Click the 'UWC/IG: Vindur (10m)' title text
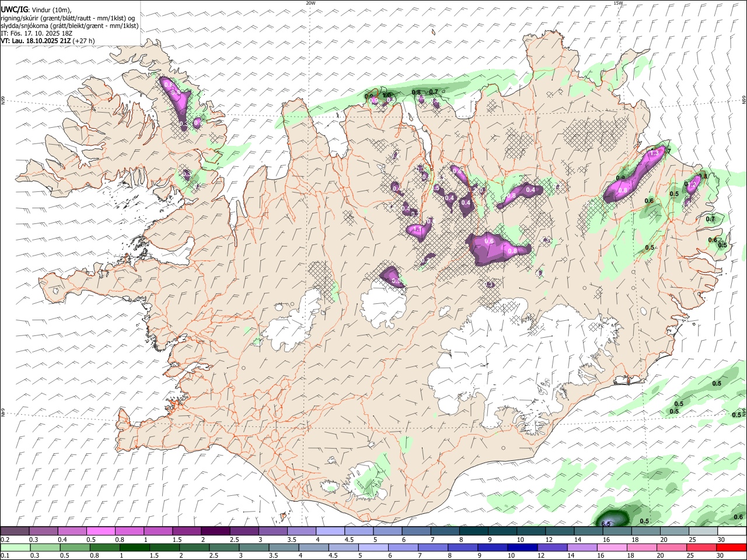The width and height of the screenshot is (747, 560). click(x=36, y=10)
